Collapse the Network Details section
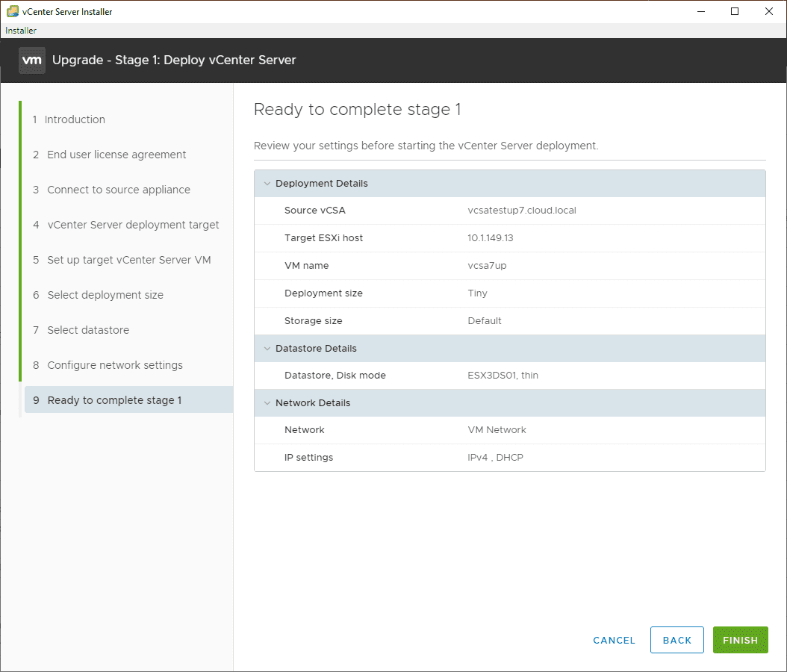 pos(267,403)
